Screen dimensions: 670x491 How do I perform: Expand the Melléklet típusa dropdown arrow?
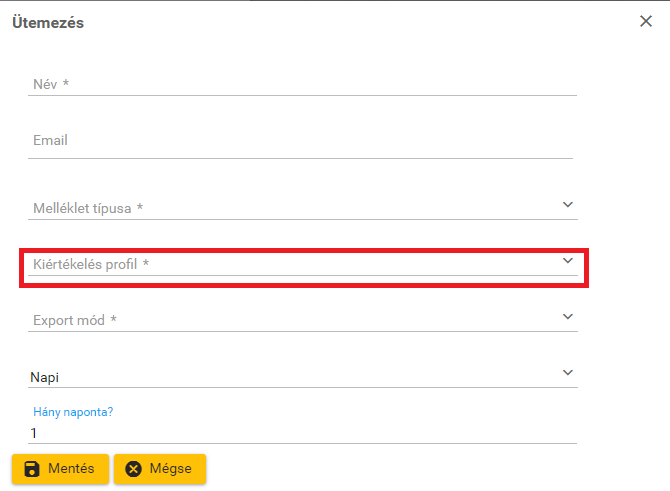pyautogui.click(x=568, y=205)
